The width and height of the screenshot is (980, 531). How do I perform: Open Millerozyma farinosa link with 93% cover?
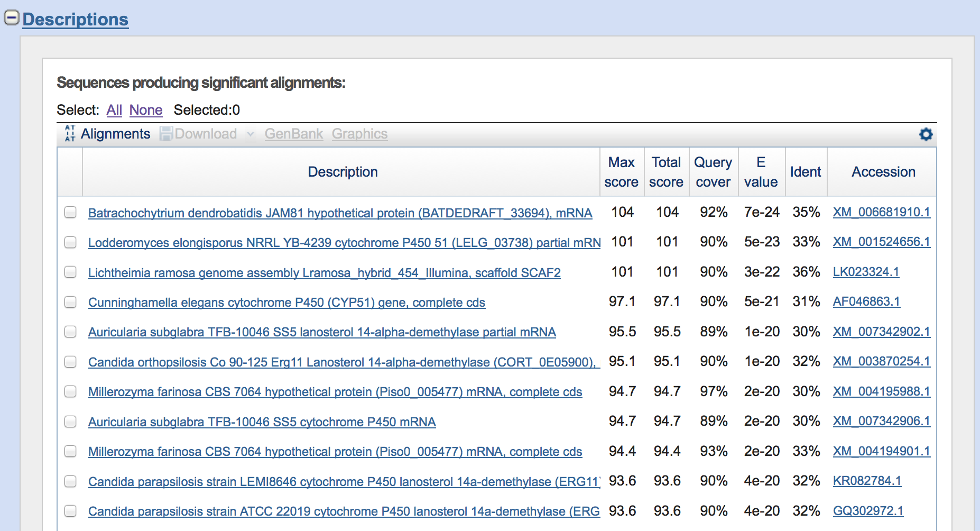coord(335,452)
